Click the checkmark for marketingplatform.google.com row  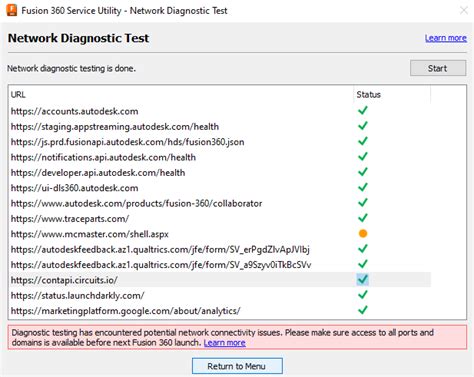[x=363, y=310]
